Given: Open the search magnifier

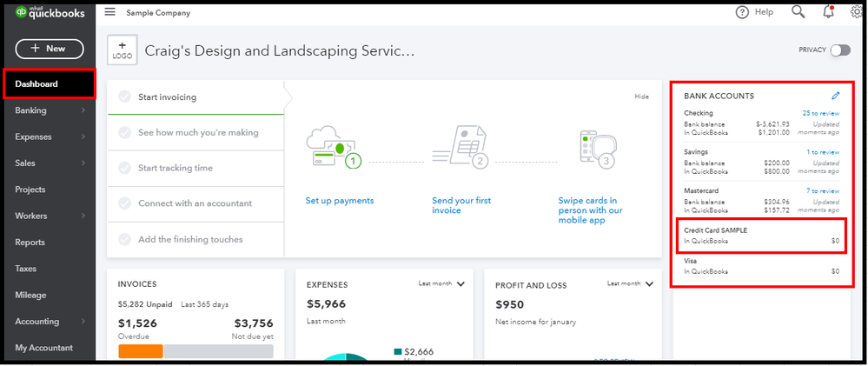Looking at the screenshot, I should click(x=798, y=11).
